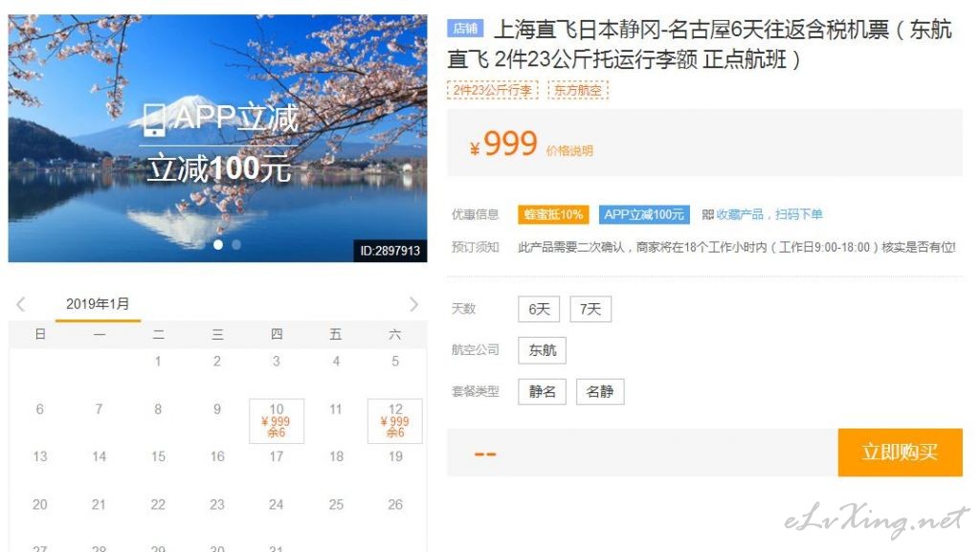The height and width of the screenshot is (552, 980).
Task: Click the 六 weekday column header
Action: click(x=395, y=335)
